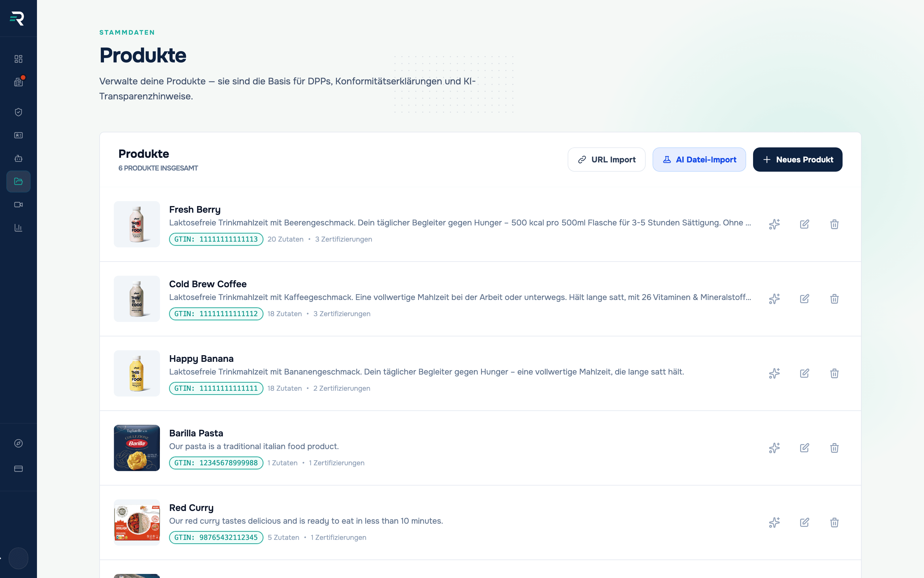This screenshot has height=578, width=924.
Task: Edit the Barilla Pasta product
Action: coord(804,448)
